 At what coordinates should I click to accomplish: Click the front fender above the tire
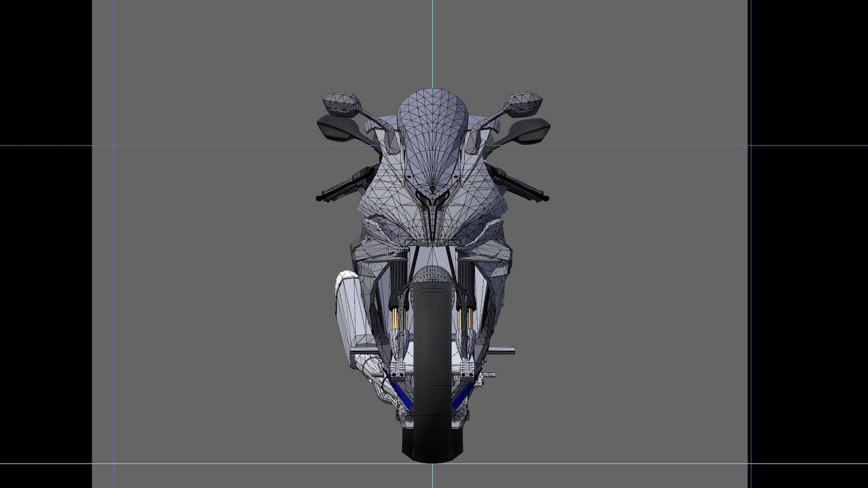click(x=433, y=274)
